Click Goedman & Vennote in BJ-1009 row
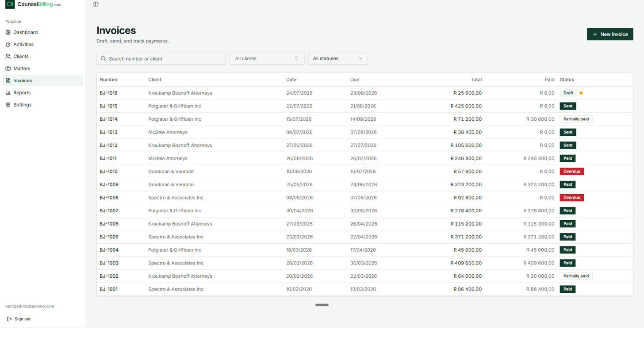Viewport: 644px width, 337px height. tap(171, 184)
